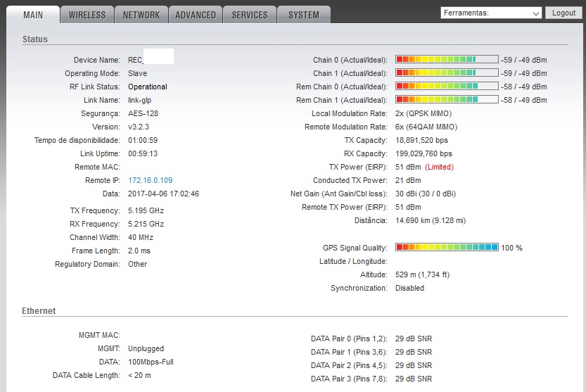Screen dimensions: 586x392
Task: Open the SYSTEM tab
Action: (304, 15)
